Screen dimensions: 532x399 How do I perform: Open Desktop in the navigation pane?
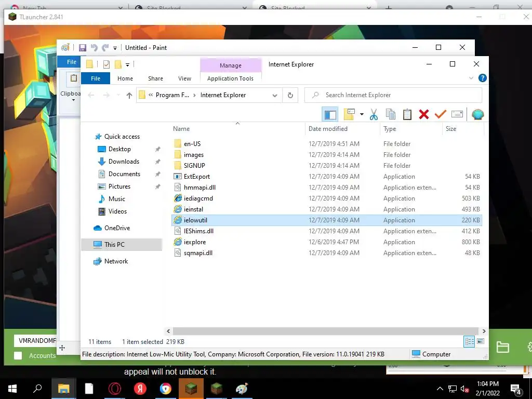119,149
